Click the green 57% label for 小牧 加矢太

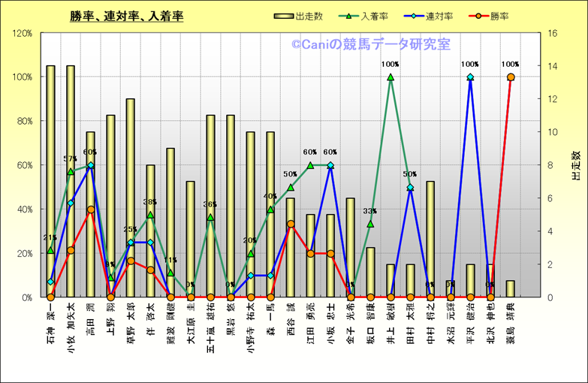click(x=71, y=159)
